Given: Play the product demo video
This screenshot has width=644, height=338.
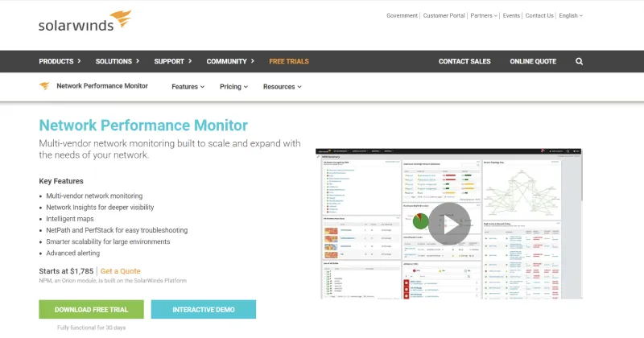Looking at the screenshot, I should [449, 224].
